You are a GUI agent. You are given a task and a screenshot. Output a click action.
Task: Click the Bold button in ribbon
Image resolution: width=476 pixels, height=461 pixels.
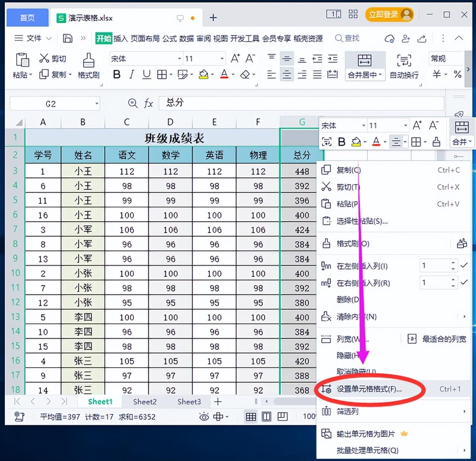tap(116, 75)
